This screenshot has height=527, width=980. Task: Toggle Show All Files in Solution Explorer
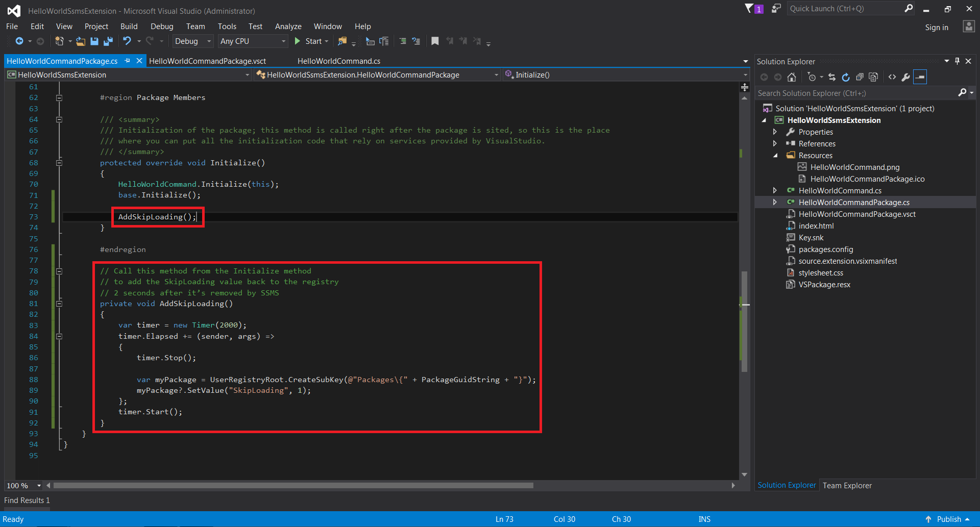[873, 77]
